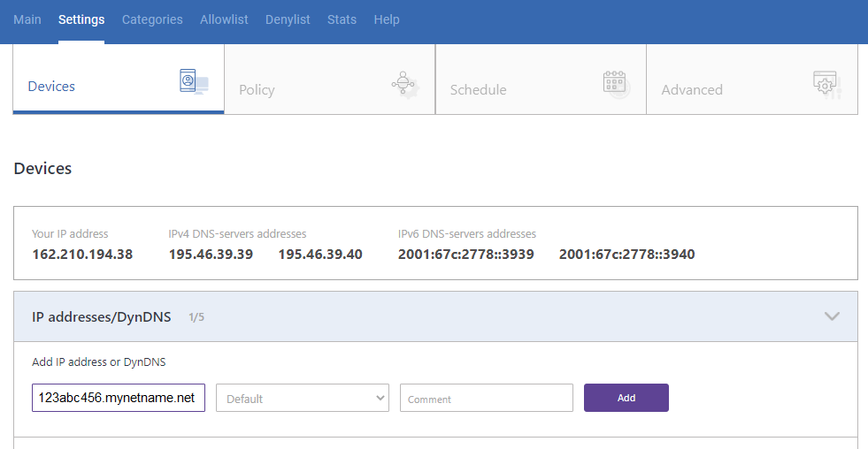Click the Advanced window-gear icon
868x449 pixels.
pos(827,85)
